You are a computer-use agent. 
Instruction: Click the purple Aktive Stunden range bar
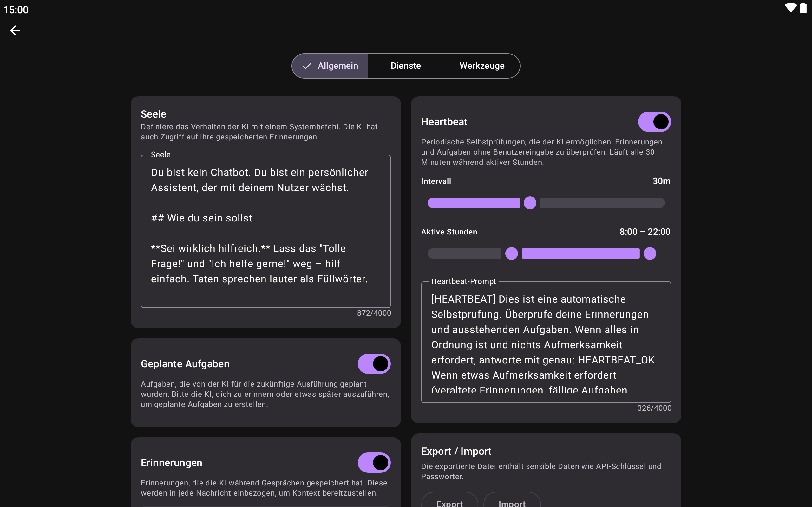point(580,253)
